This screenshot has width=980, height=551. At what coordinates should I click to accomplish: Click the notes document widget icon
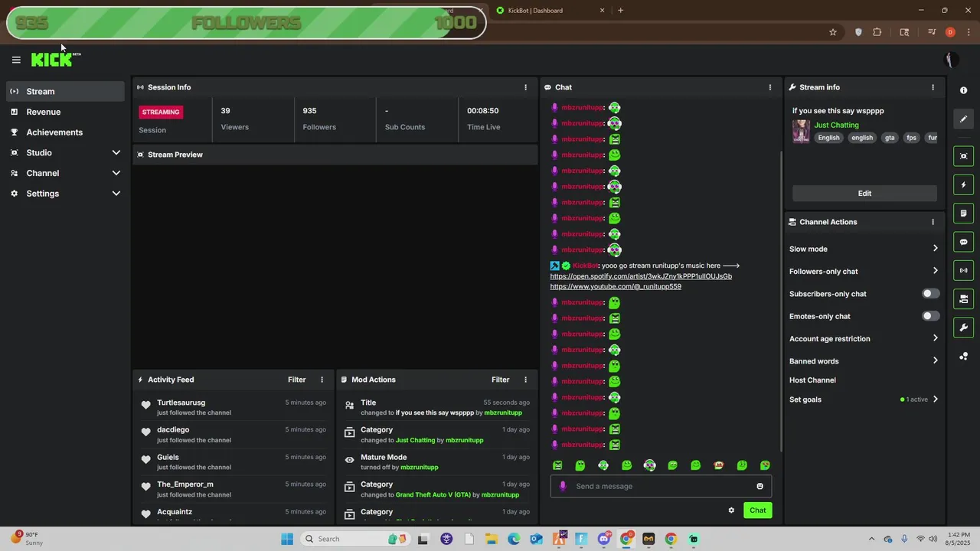point(963,213)
